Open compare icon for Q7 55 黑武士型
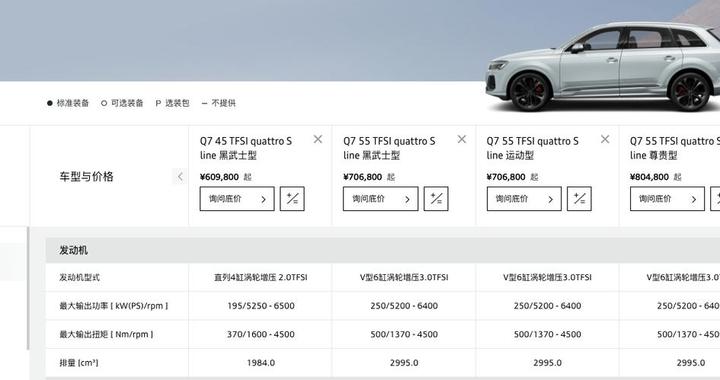Screen dimensions: 720x380 (436, 199)
